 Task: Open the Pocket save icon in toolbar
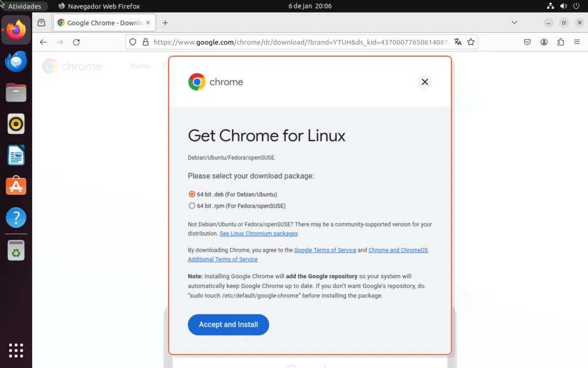pyautogui.click(x=527, y=41)
